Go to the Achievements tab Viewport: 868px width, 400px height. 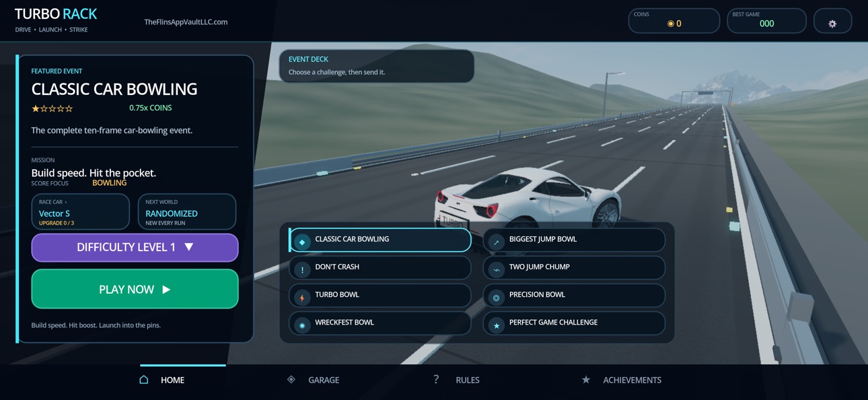(622, 380)
